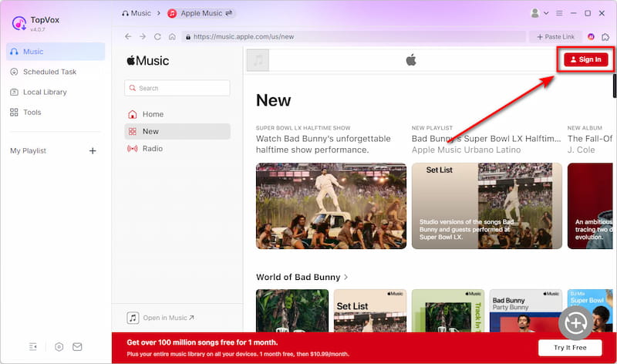This screenshot has width=617, height=364.
Task: Open the small Set List thumbnail
Action: point(370,311)
